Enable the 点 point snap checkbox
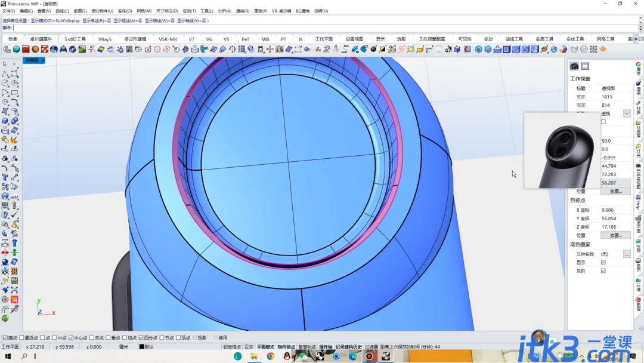This screenshot has width=644, height=363. click(x=42, y=338)
